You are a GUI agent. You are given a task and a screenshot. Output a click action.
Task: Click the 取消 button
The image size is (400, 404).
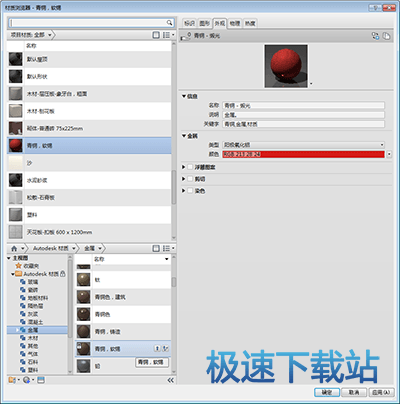coord(354,392)
